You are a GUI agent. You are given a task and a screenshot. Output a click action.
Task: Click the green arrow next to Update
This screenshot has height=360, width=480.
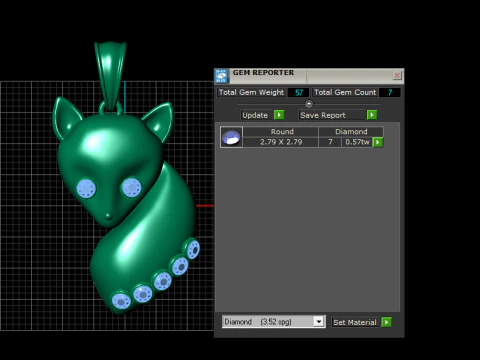click(279, 115)
